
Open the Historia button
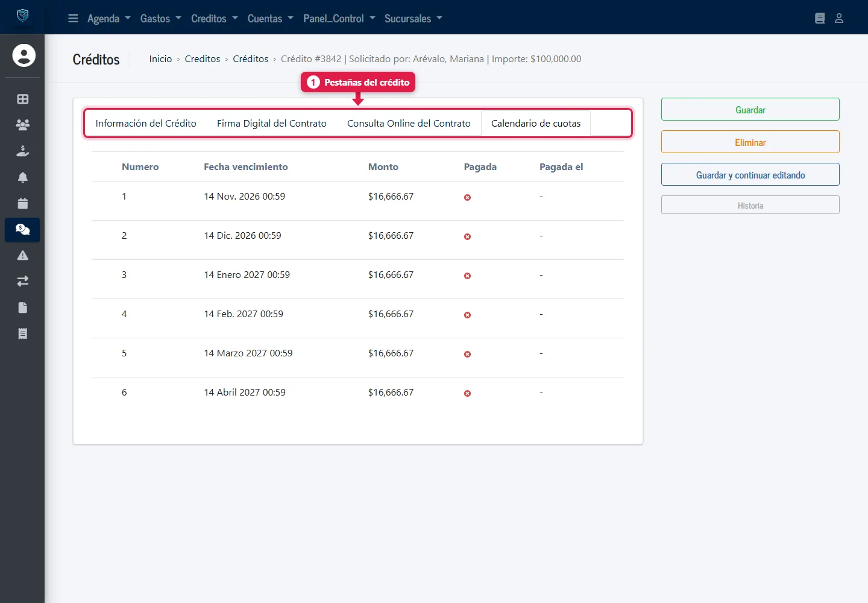click(x=750, y=205)
